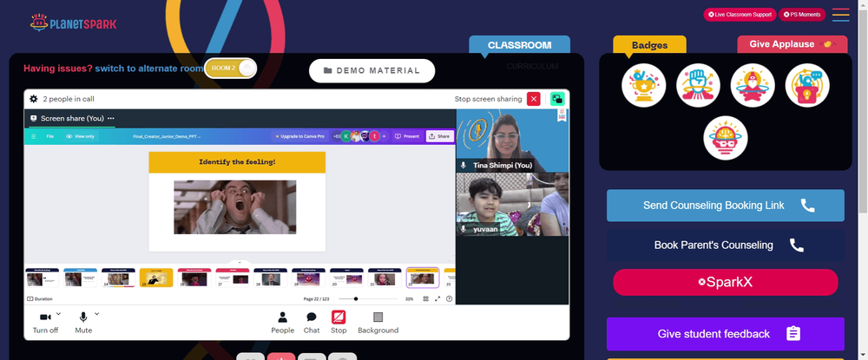Toggle the Canva View only mode

click(x=80, y=136)
